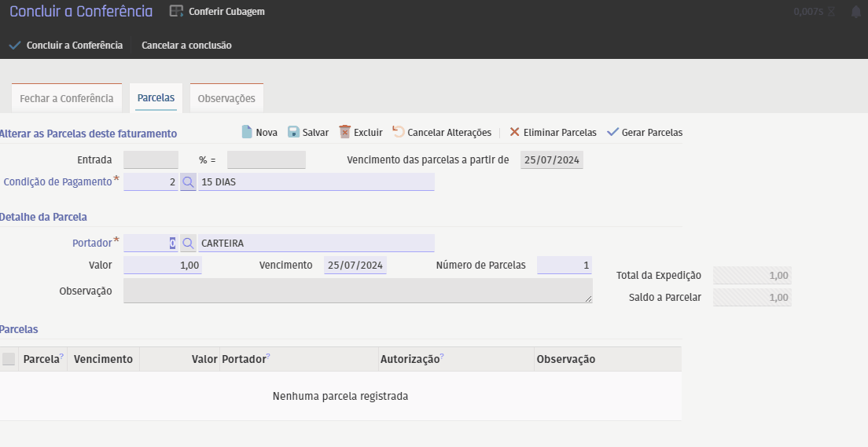Click the Excluir trash icon
The image size is (868, 447).
344,132
